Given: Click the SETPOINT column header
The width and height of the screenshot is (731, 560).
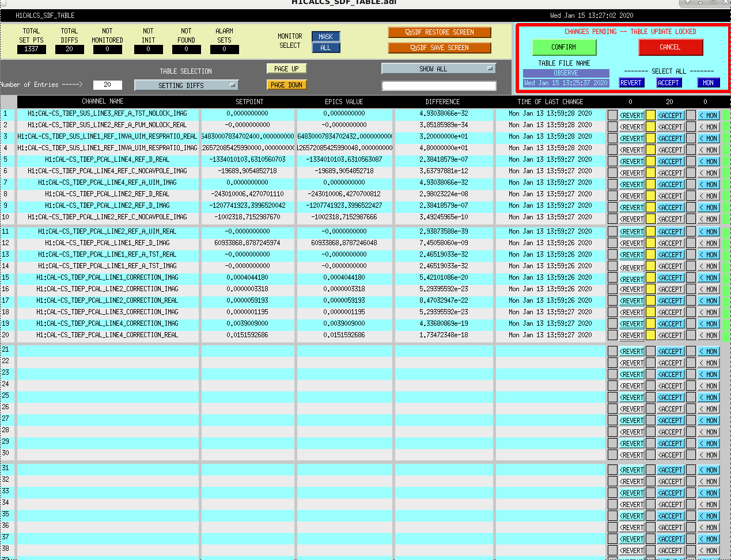Looking at the screenshot, I should [249, 101].
